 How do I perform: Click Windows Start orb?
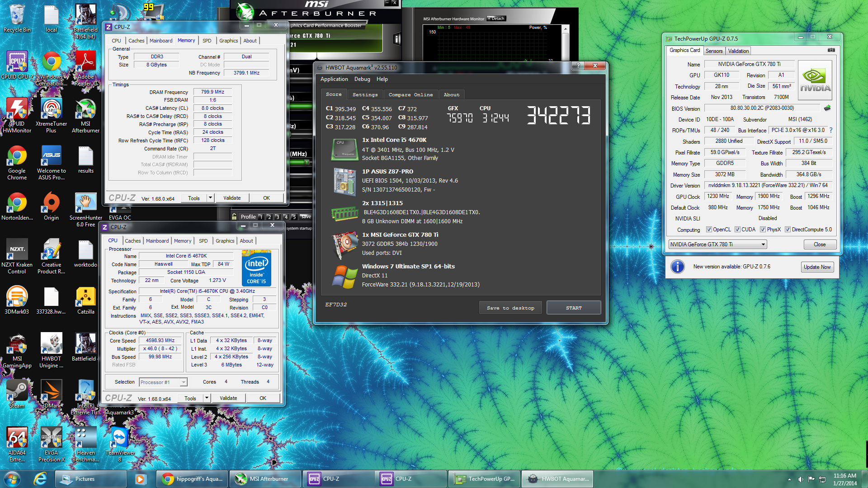point(12,479)
